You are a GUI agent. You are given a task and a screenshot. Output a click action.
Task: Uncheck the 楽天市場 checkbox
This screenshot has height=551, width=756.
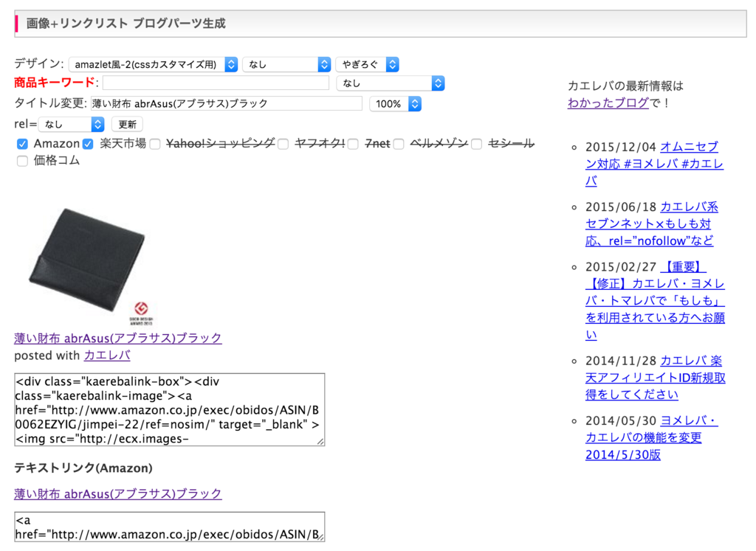pos(88,144)
